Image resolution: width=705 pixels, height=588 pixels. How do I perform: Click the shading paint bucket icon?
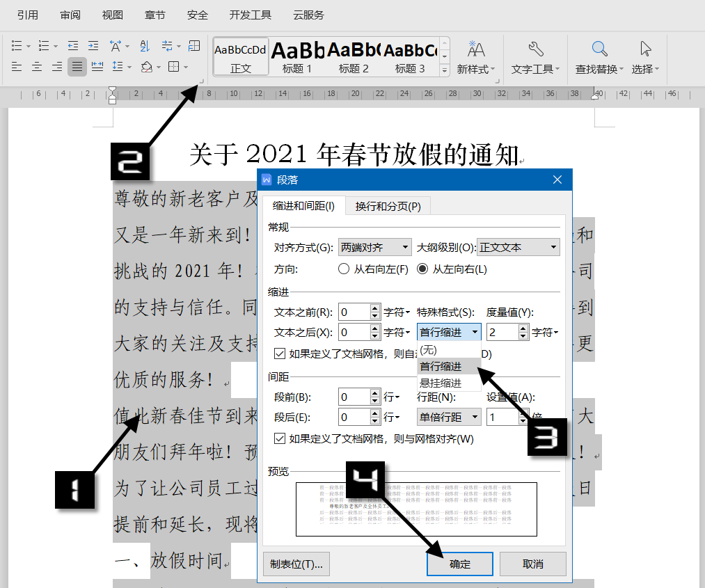click(147, 67)
